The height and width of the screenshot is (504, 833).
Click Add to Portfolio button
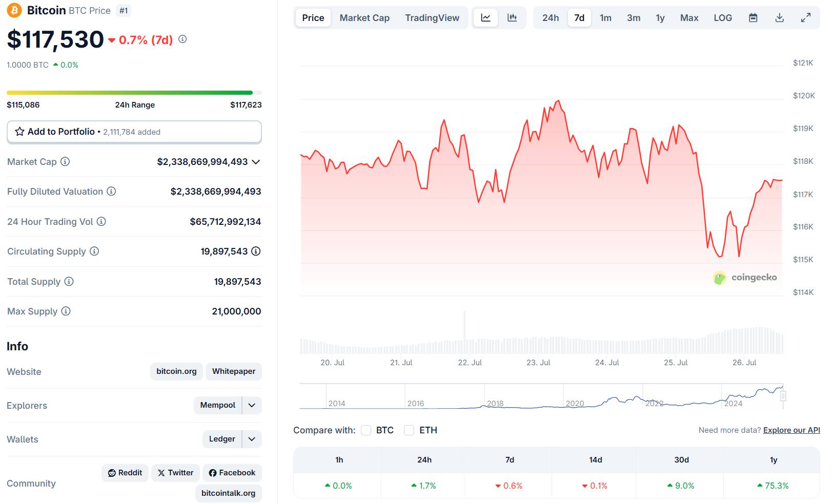click(134, 132)
